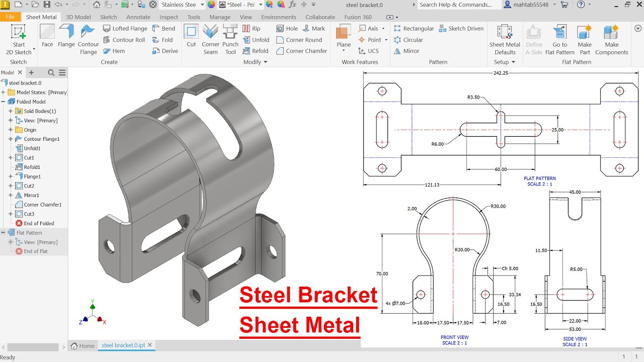Select Cut3 in the model tree
The image size is (644, 362).
pos(29,214)
